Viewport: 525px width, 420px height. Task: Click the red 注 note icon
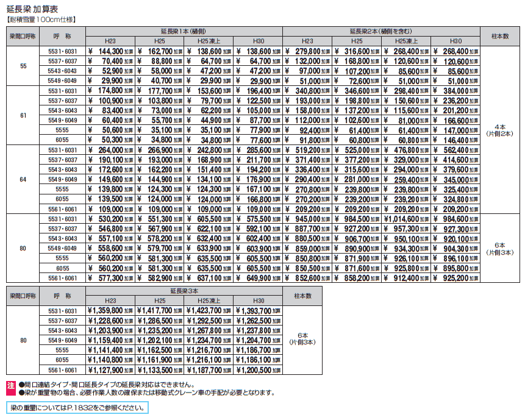click(10, 385)
